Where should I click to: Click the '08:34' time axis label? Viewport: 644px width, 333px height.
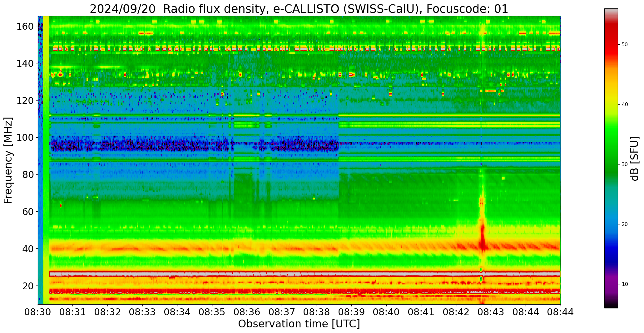click(x=177, y=312)
